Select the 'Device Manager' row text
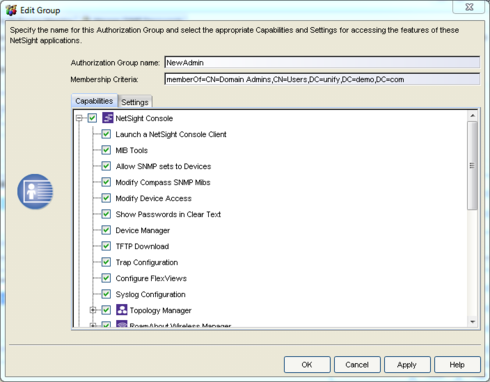The width and height of the screenshot is (490, 382). tap(143, 230)
